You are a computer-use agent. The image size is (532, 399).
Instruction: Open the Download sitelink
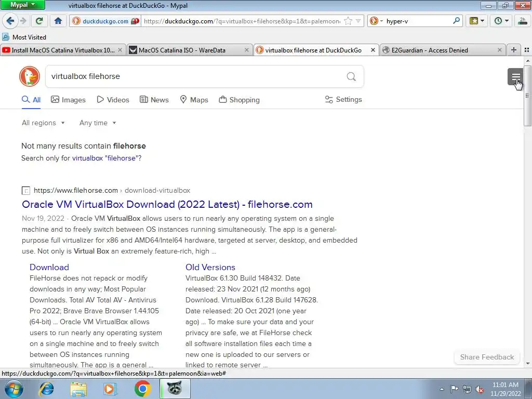pyautogui.click(x=49, y=268)
